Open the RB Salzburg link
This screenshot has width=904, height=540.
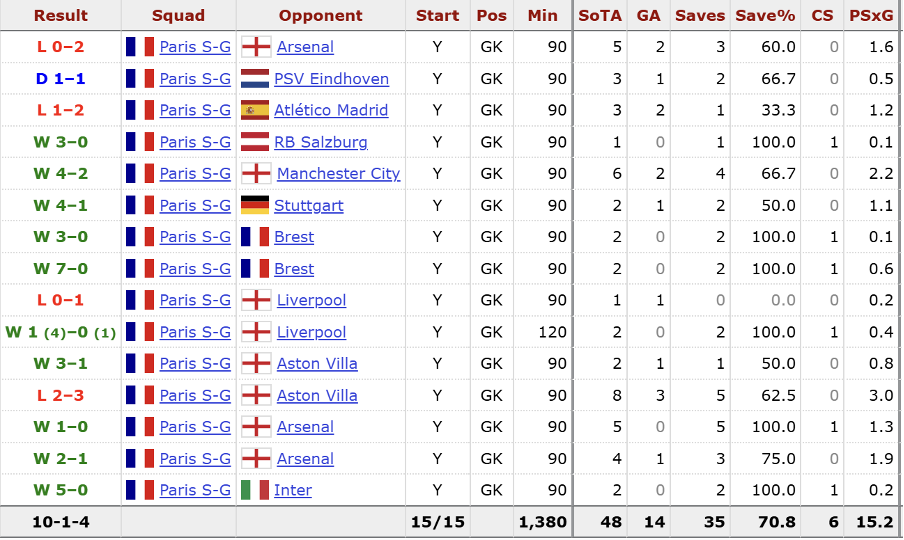pyautogui.click(x=322, y=142)
